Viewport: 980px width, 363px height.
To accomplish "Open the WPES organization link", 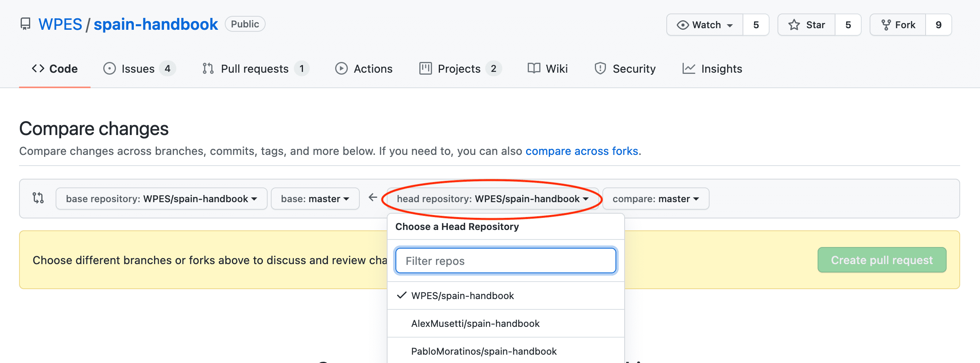I will [60, 24].
